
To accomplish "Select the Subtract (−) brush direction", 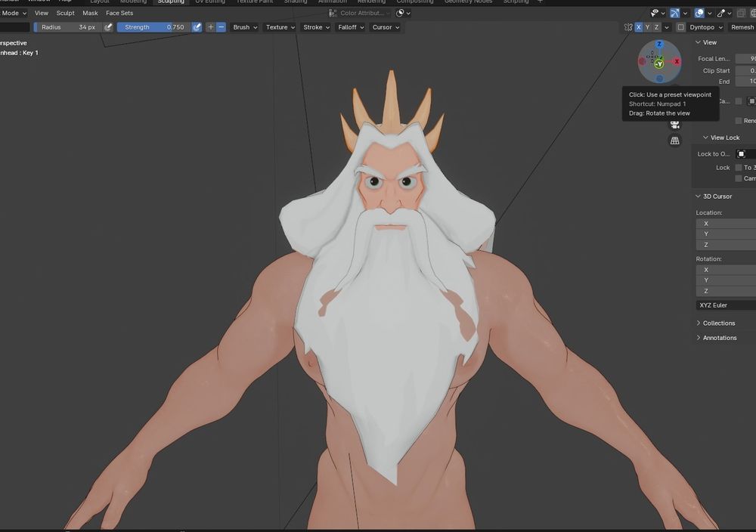I will point(221,27).
